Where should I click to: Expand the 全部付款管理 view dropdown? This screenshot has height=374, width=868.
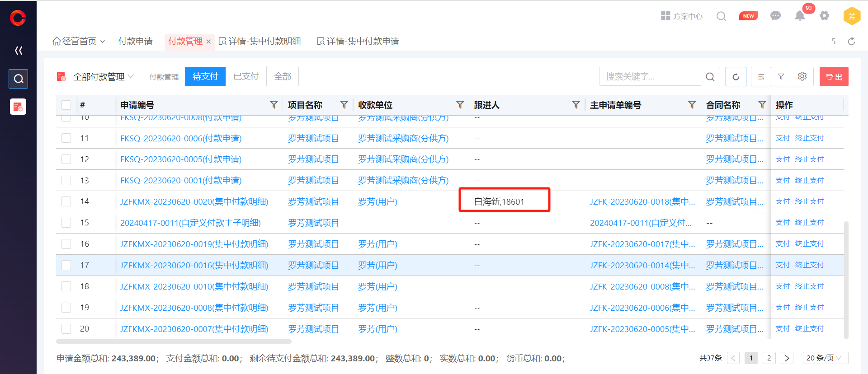tap(131, 77)
